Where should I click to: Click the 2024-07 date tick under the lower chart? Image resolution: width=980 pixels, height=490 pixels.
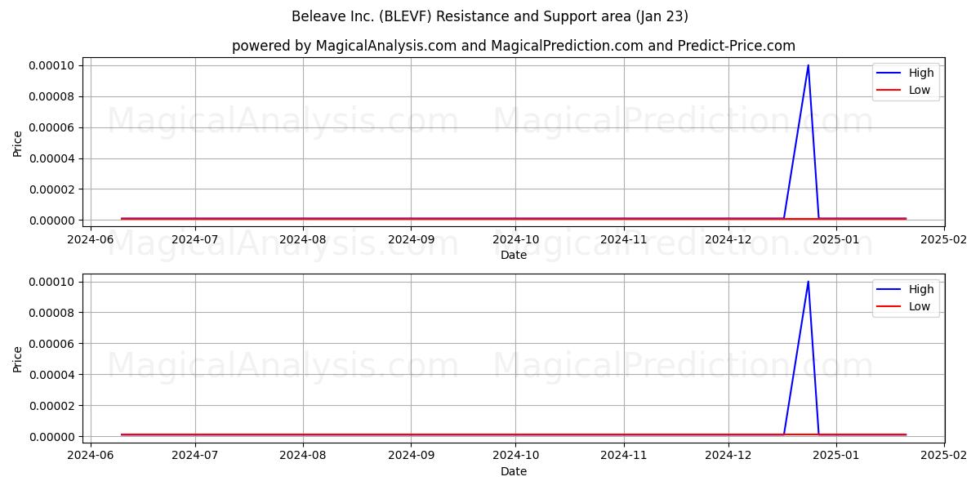pyautogui.click(x=195, y=457)
